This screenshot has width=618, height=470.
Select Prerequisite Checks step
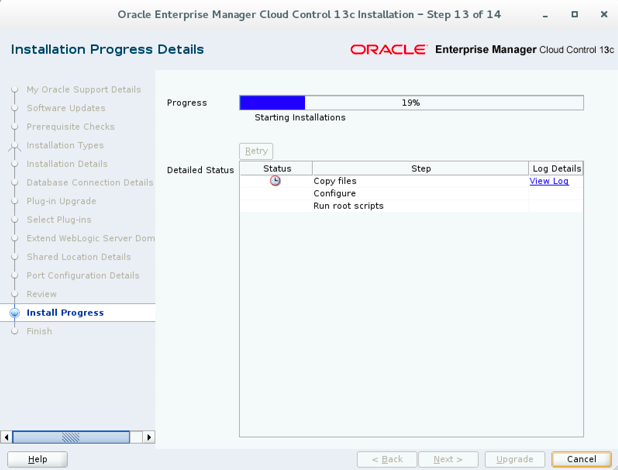(70, 127)
